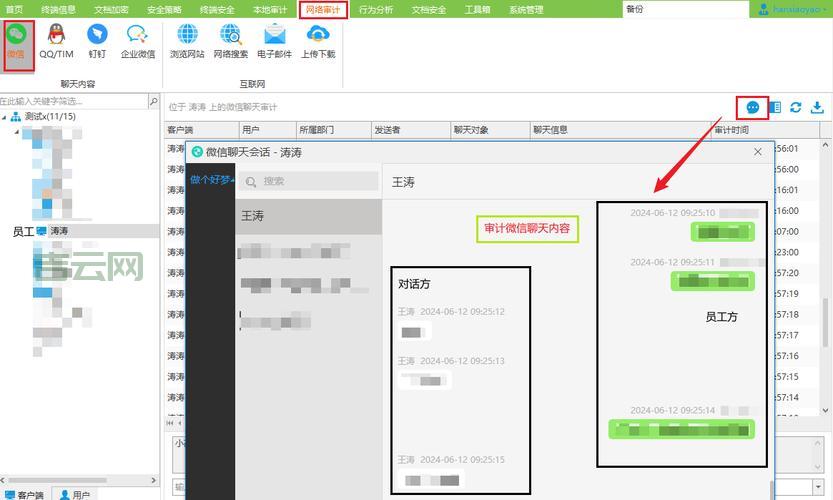Open 企业微信 chat audit

(x=138, y=42)
